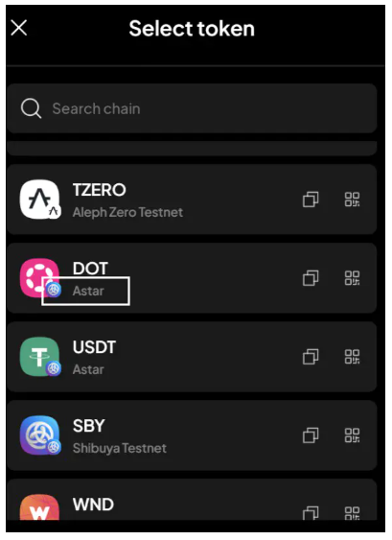Image resolution: width=392 pixels, height=540 pixels.
Task: Show QR code for USDT
Action: tap(352, 357)
